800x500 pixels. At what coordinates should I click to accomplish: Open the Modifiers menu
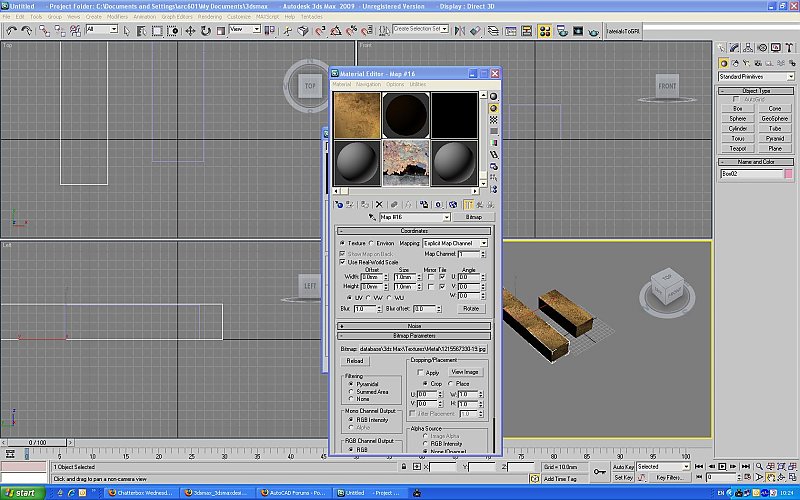117,17
